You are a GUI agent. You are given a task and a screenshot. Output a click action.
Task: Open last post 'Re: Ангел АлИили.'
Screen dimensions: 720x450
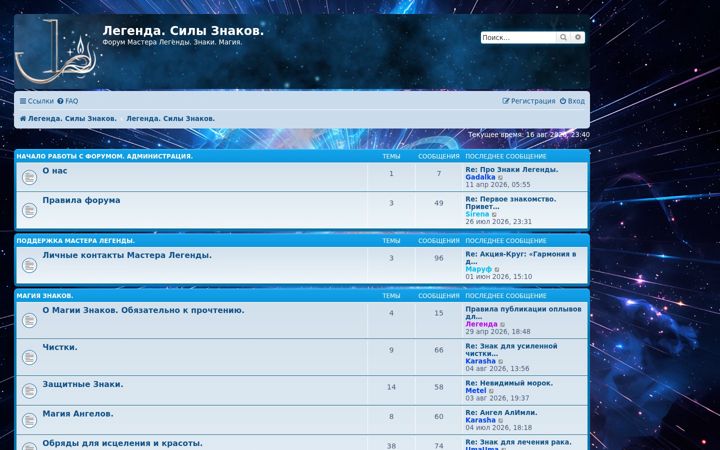click(501, 412)
